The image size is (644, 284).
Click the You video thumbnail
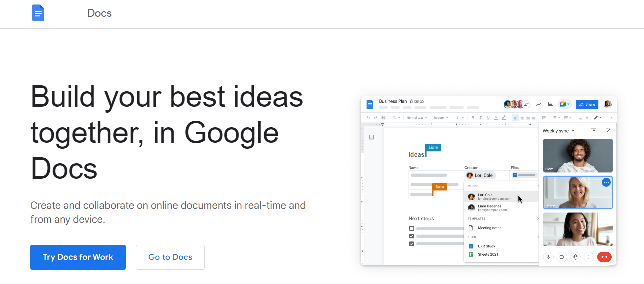[578, 229]
